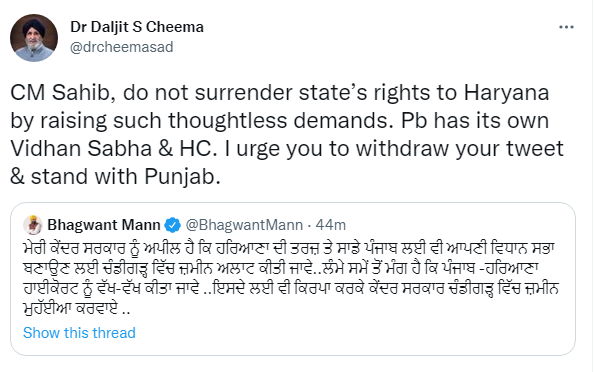The width and height of the screenshot is (594, 372).
Task: Open the three-dot more options menu
Action: (566, 27)
